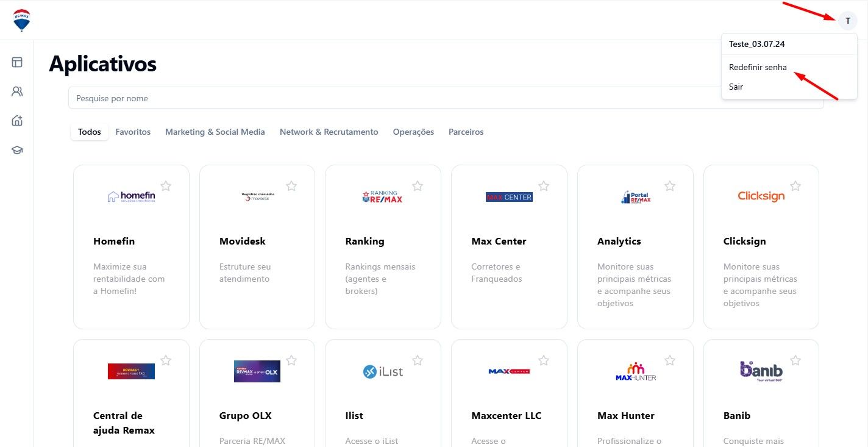Open the users icon in sidebar
Screen dimensions: 868x447
17,91
